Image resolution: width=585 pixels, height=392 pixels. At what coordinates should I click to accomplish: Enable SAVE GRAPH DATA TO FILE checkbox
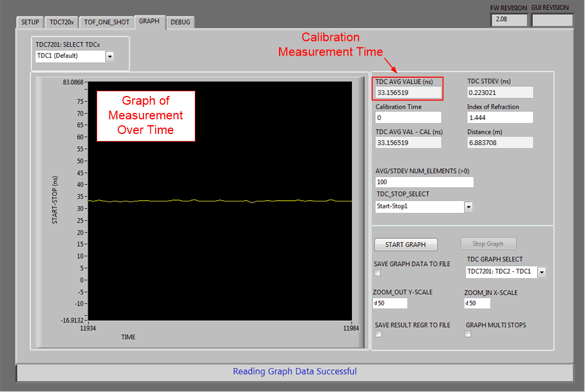pos(378,273)
